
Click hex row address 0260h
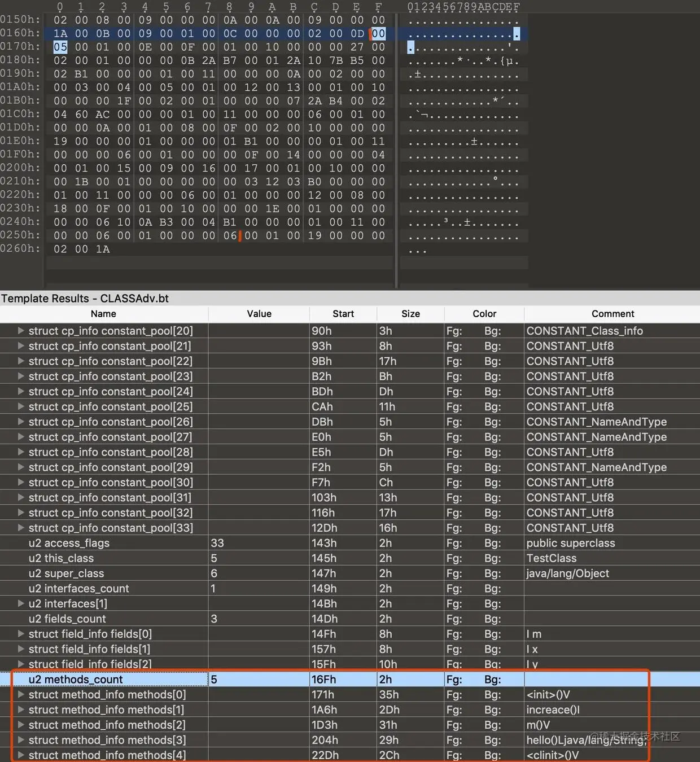pos(20,248)
